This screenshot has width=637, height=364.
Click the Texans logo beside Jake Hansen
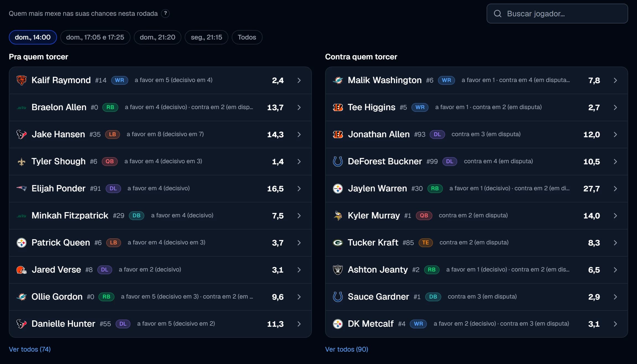21,134
